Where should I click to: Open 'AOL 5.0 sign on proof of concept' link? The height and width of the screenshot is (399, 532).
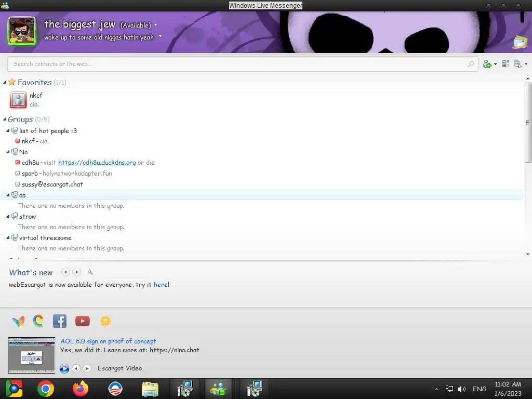click(108, 341)
